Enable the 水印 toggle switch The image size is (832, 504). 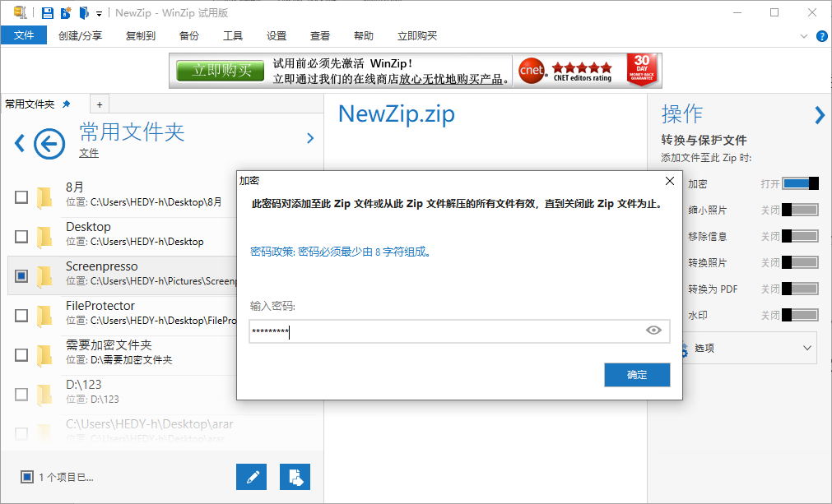pos(801,315)
